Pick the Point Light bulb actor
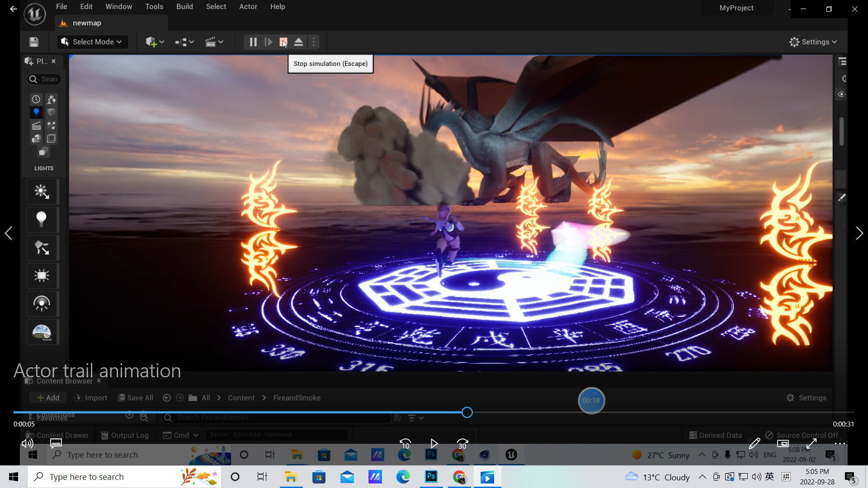The width and height of the screenshot is (868, 488). click(x=42, y=220)
